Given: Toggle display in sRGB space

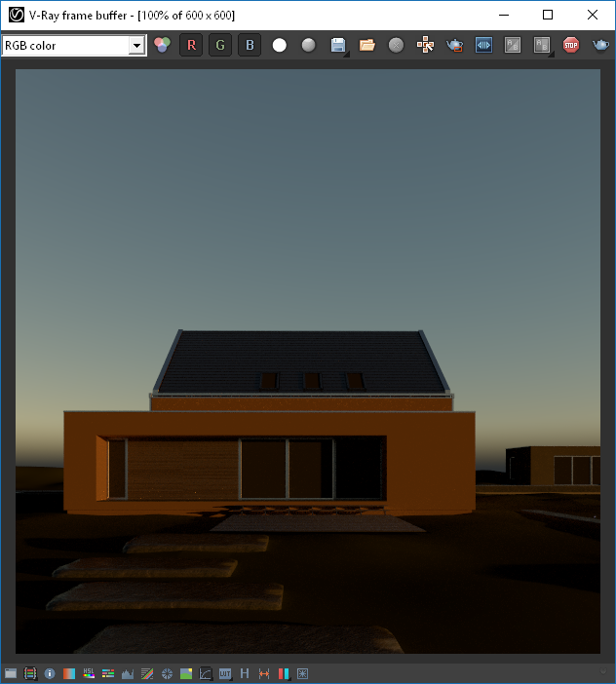Looking at the screenshot, I should point(206,673).
